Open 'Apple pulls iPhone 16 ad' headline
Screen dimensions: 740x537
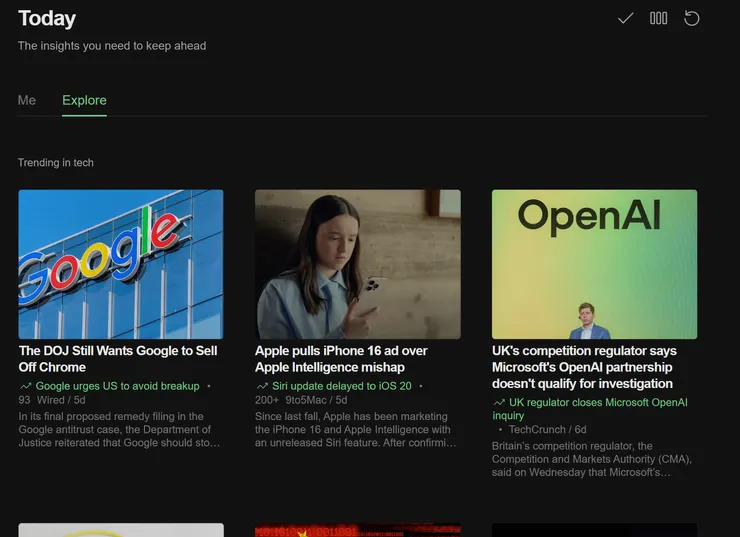pos(341,359)
